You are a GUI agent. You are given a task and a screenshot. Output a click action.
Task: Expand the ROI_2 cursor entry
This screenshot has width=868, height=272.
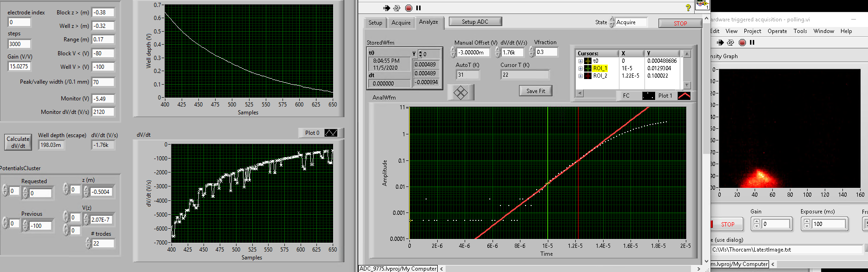tap(580, 76)
